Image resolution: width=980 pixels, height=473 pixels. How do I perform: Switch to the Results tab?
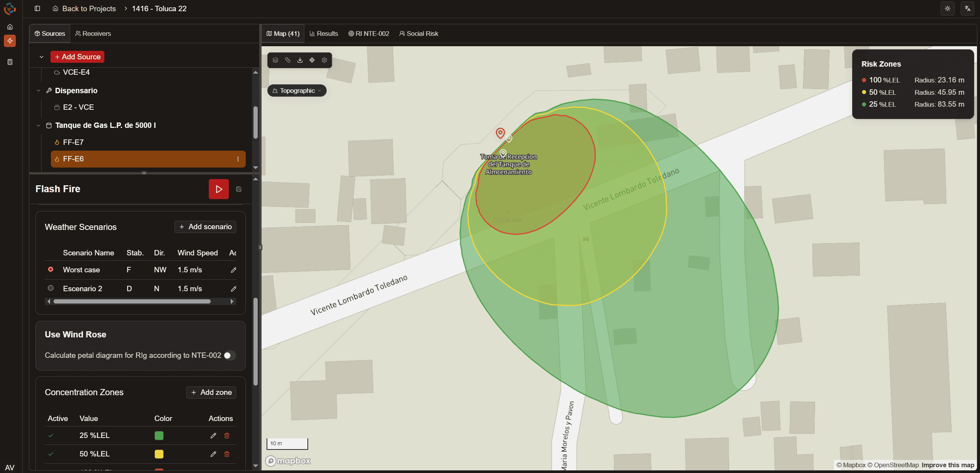click(x=324, y=34)
